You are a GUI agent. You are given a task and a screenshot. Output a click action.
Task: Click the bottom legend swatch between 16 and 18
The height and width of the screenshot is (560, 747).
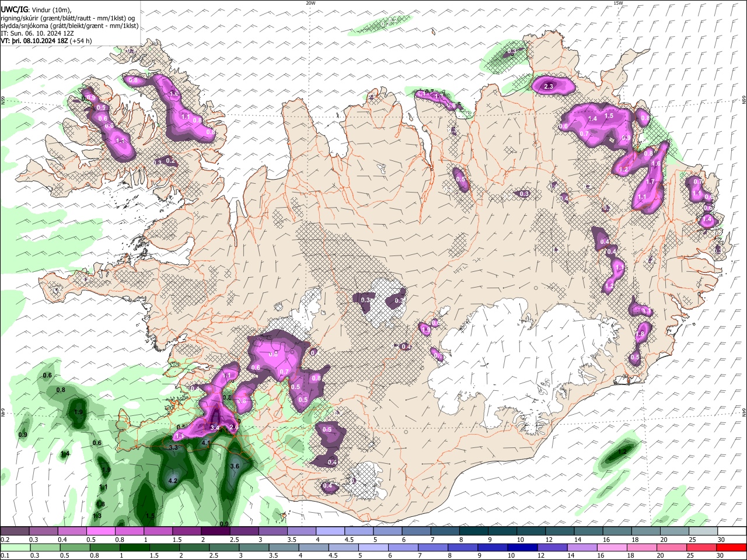(613, 547)
